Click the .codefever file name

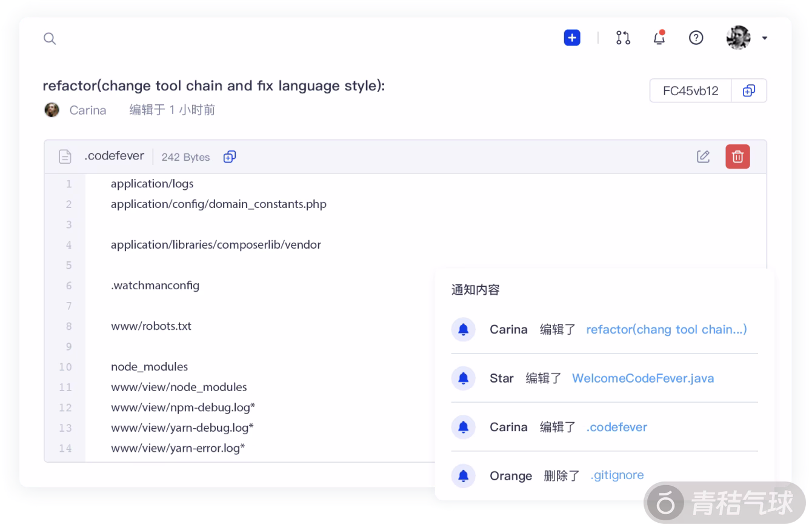(x=114, y=156)
